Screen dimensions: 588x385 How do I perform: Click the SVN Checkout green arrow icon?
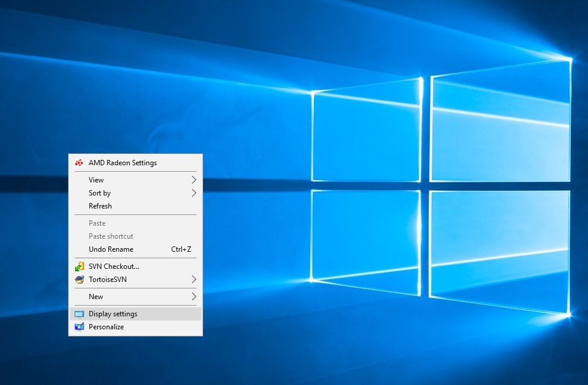pos(79,267)
